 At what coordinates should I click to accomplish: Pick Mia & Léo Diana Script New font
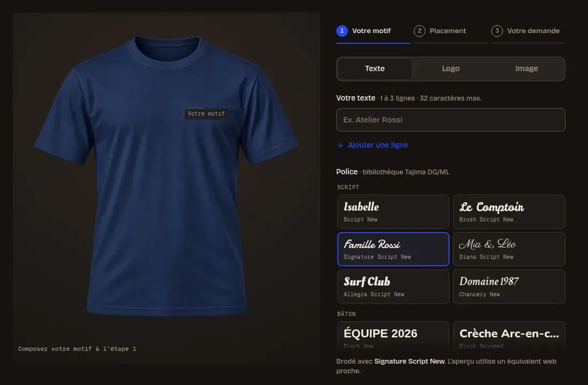(x=509, y=249)
